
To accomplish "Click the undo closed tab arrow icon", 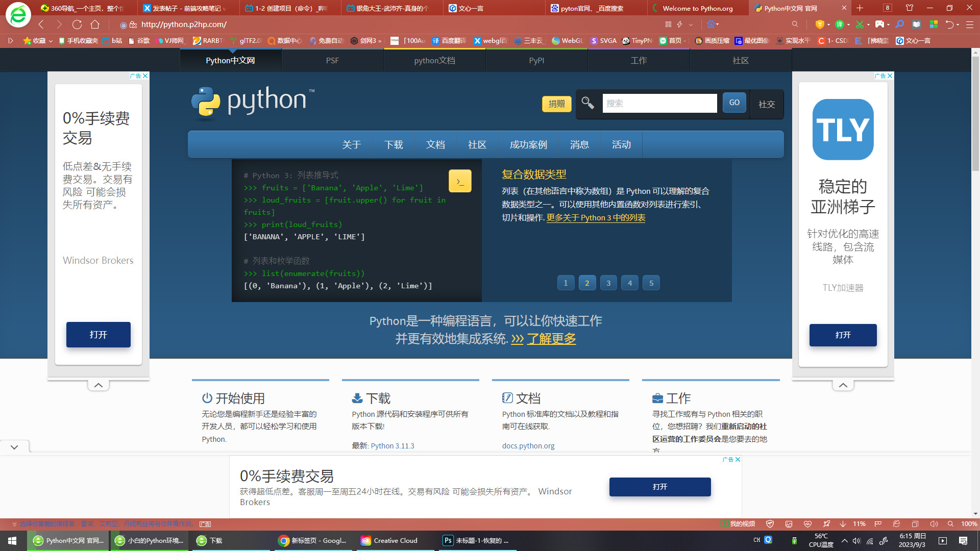I will [x=949, y=24].
